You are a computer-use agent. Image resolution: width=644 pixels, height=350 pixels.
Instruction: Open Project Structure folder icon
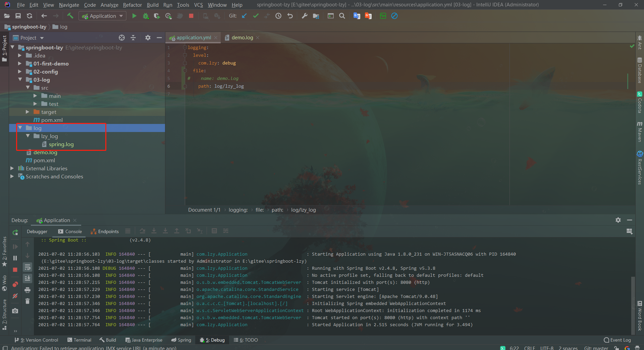coord(316,16)
